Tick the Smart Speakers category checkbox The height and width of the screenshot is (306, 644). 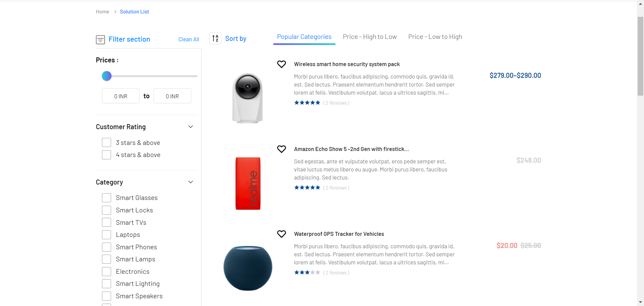coord(107,296)
